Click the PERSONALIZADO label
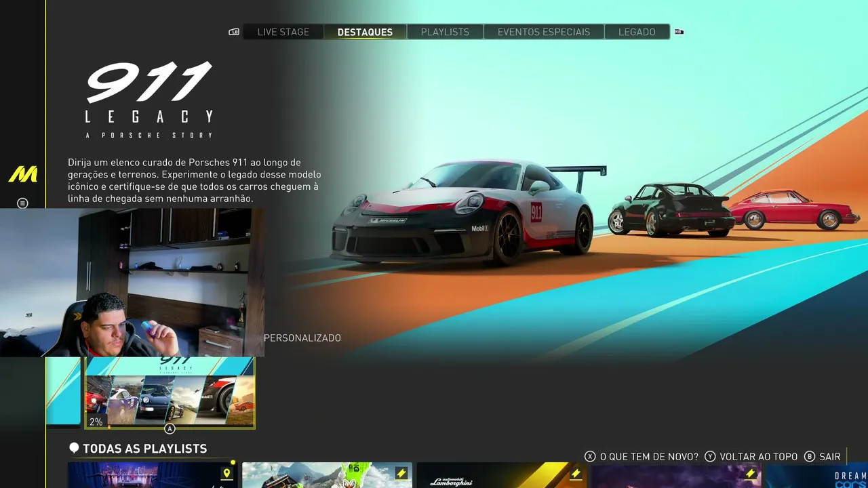 (302, 338)
